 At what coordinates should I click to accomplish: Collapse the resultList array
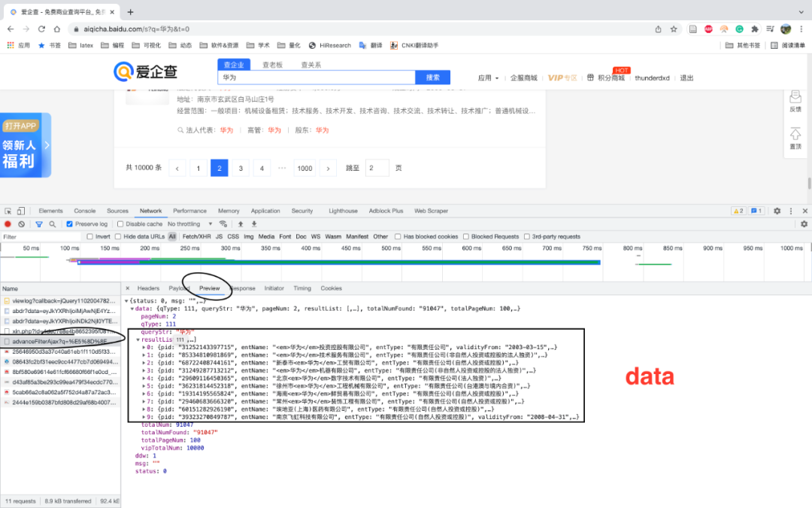click(138, 339)
